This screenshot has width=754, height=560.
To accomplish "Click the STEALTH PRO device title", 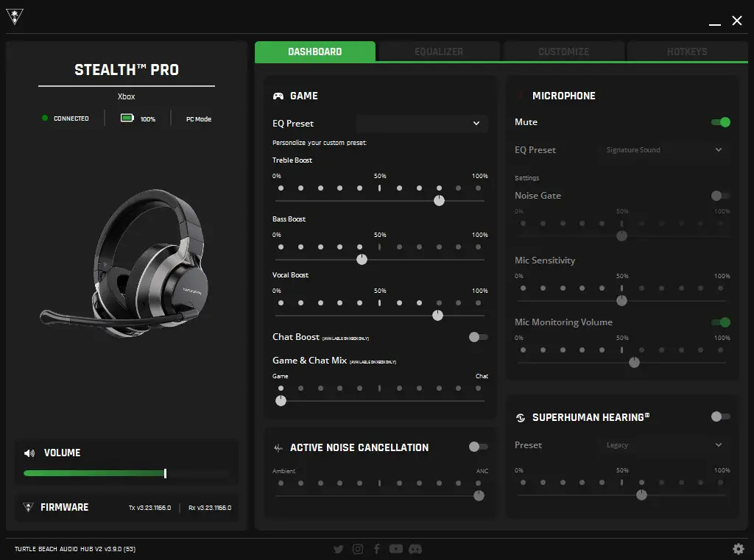I will (127, 70).
